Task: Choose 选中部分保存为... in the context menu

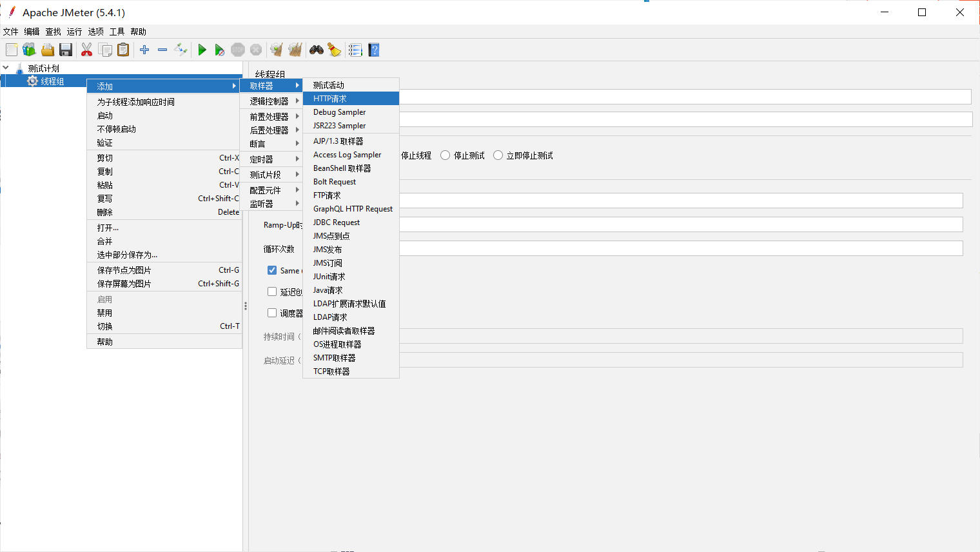Action: click(164, 255)
